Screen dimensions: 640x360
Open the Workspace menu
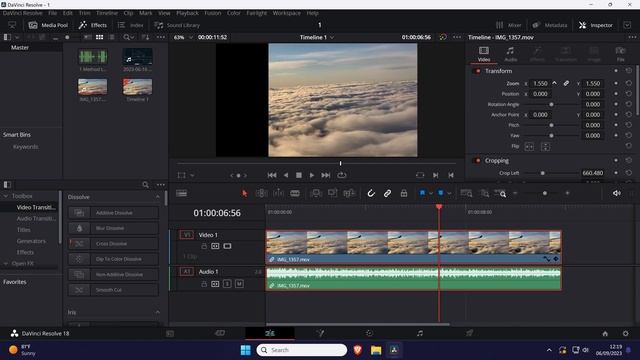coord(287,13)
